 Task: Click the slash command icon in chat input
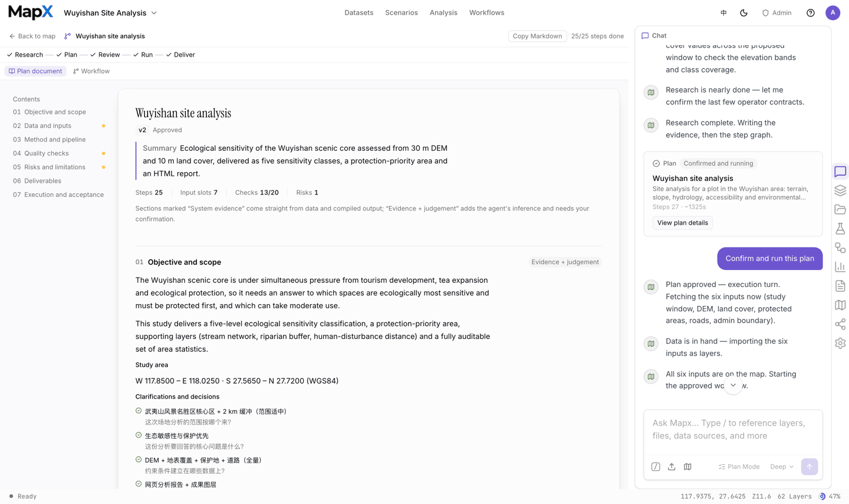[656, 467]
